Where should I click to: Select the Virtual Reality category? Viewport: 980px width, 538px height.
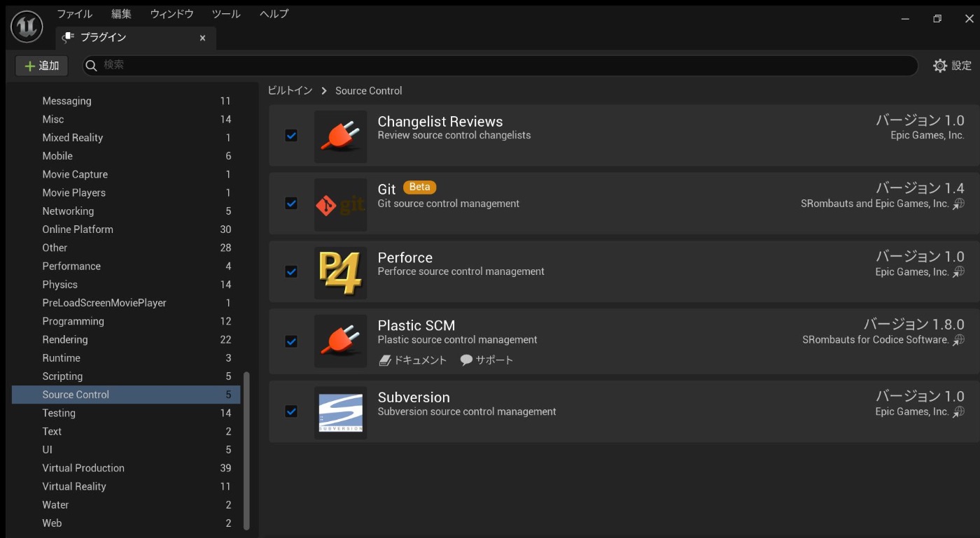click(x=126, y=486)
